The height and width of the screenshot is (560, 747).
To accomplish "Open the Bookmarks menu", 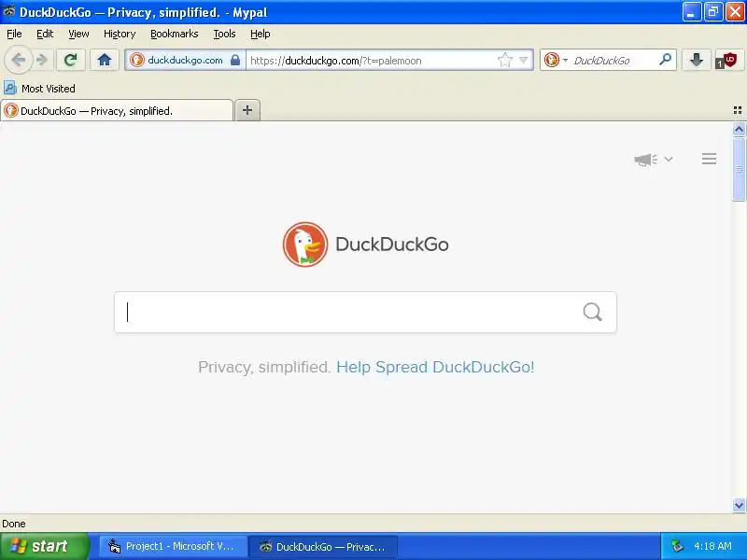I will pyautogui.click(x=174, y=34).
